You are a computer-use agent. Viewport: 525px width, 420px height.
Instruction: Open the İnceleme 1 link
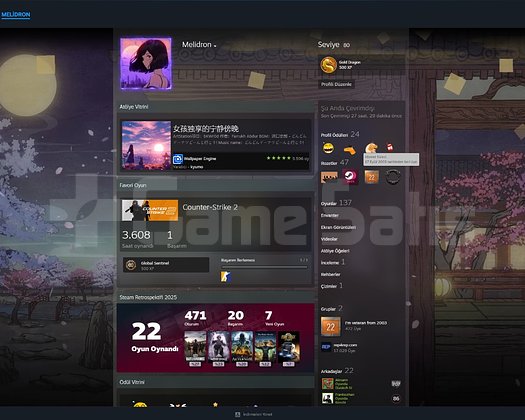pyautogui.click(x=332, y=262)
